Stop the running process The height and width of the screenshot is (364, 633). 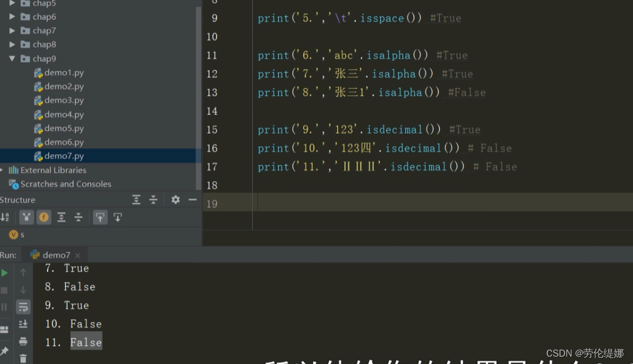click(x=4, y=290)
